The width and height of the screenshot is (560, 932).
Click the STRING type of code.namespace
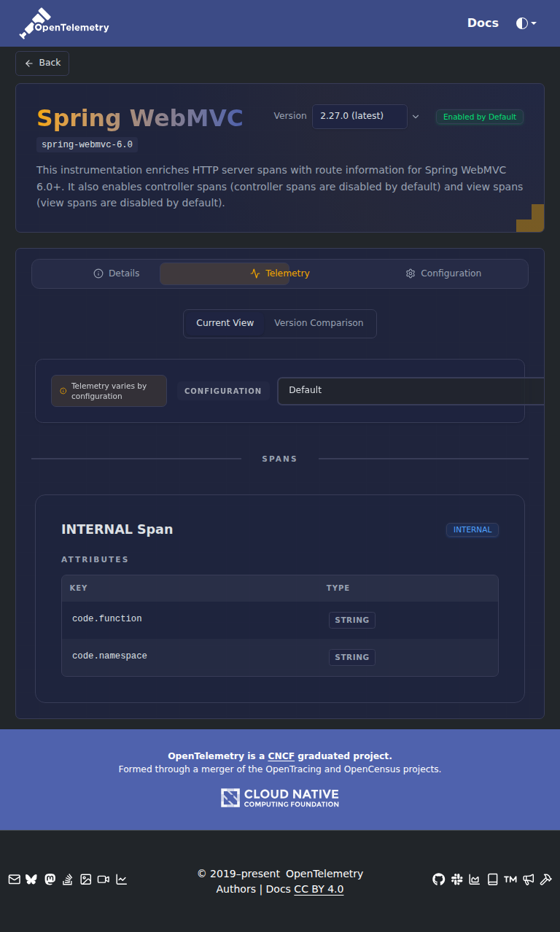351,657
